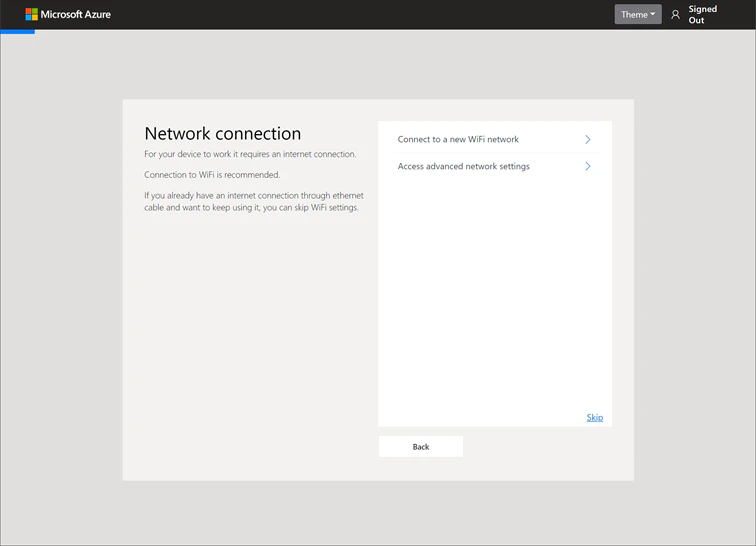Click the Back button
Viewport: 756px width, 546px height.
point(421,447)
